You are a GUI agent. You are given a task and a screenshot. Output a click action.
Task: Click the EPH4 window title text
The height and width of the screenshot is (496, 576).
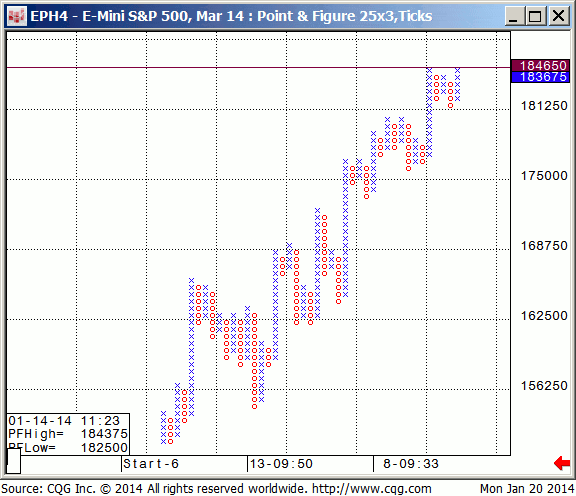click(x=231, y=17)
